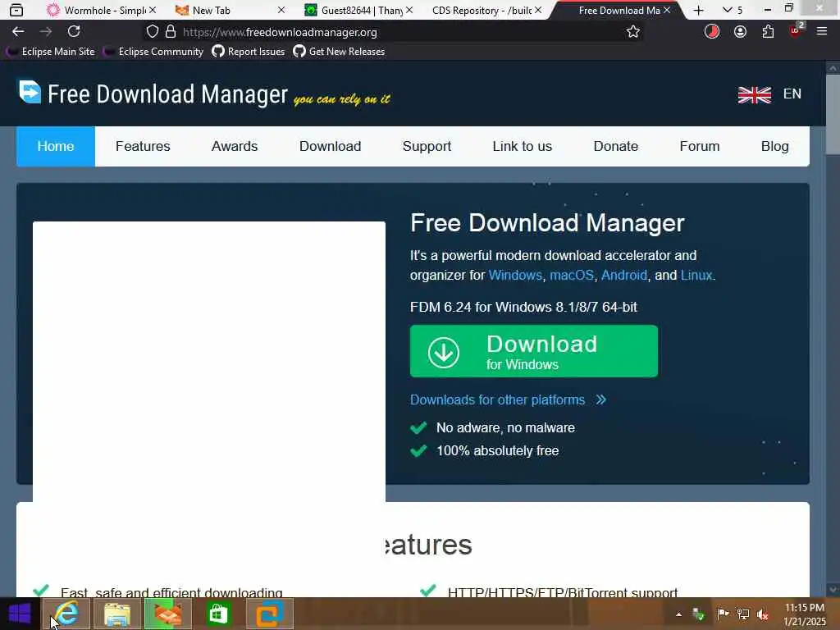
Task: Open Downloads for other platforms link
Action: pyautogui.click(x=508, y=400)
